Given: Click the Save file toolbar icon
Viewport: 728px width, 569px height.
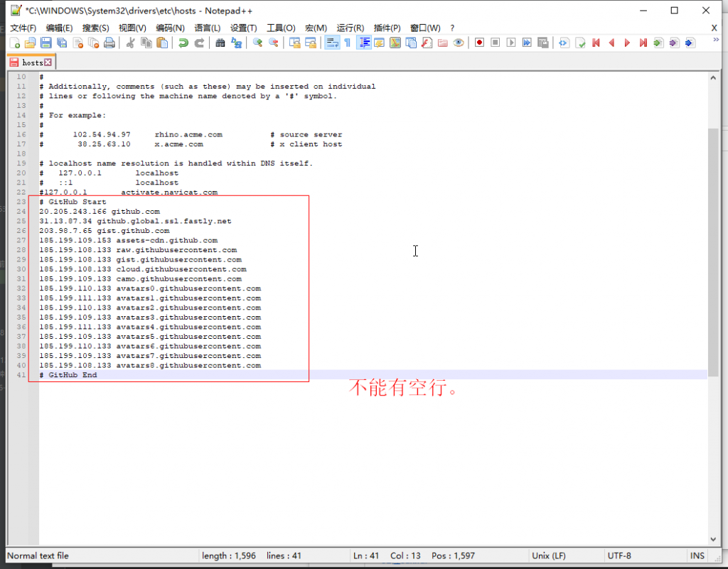Looking at the screenshot, I should (45, 43).
